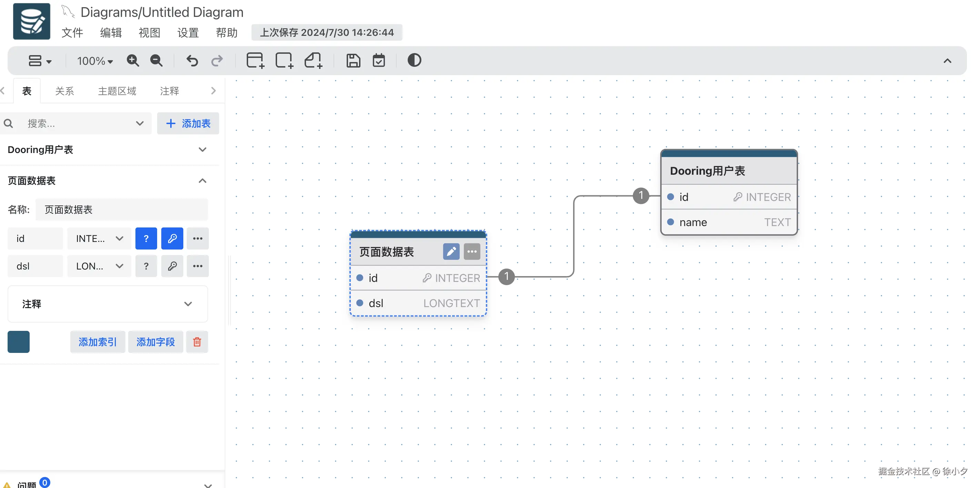Toggle nullable for the dsl field
Screen dimensions: 980x488
[146, 266]
